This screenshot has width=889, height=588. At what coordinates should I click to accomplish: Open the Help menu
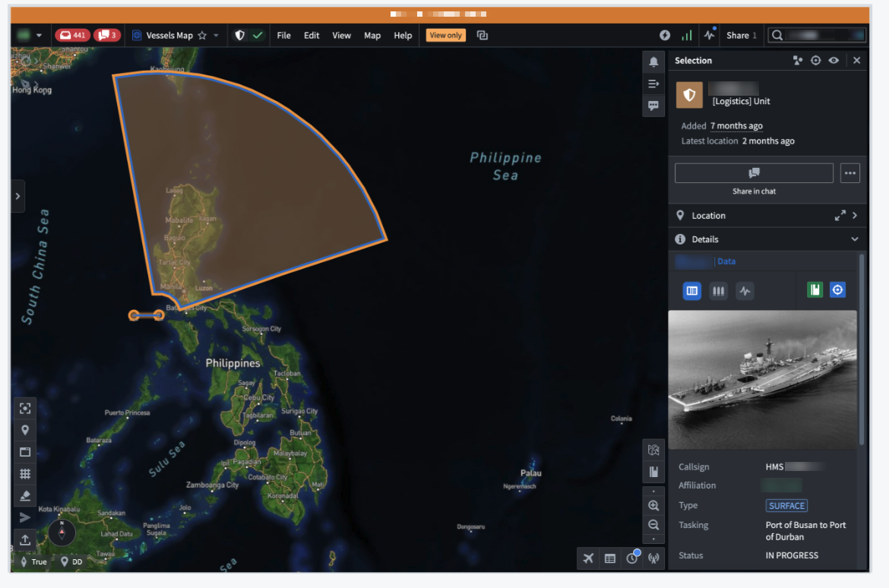click(x=403, y=35)
